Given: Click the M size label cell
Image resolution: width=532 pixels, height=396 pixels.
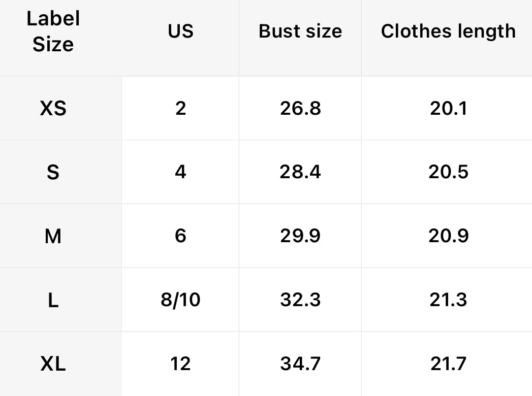Looking at the screenshot, I should 53,236.
